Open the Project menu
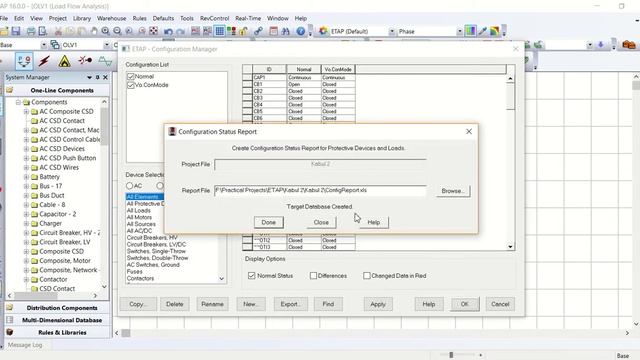 58,18
